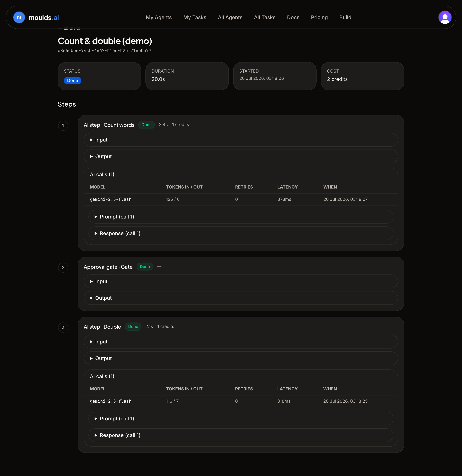Screen dimensions: 462x476
Task: Expand Response (call 1) in Count words step
Action: pyautogui.click(x=241, y=233)
